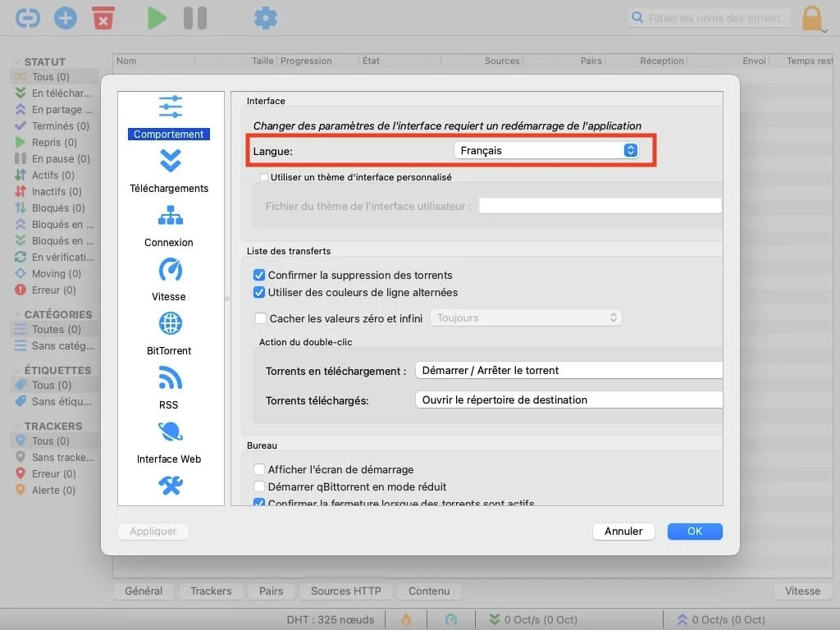Select the Sans étiqu... tag filter
Viewport: 840px width, 630px height.
(54, 401)
